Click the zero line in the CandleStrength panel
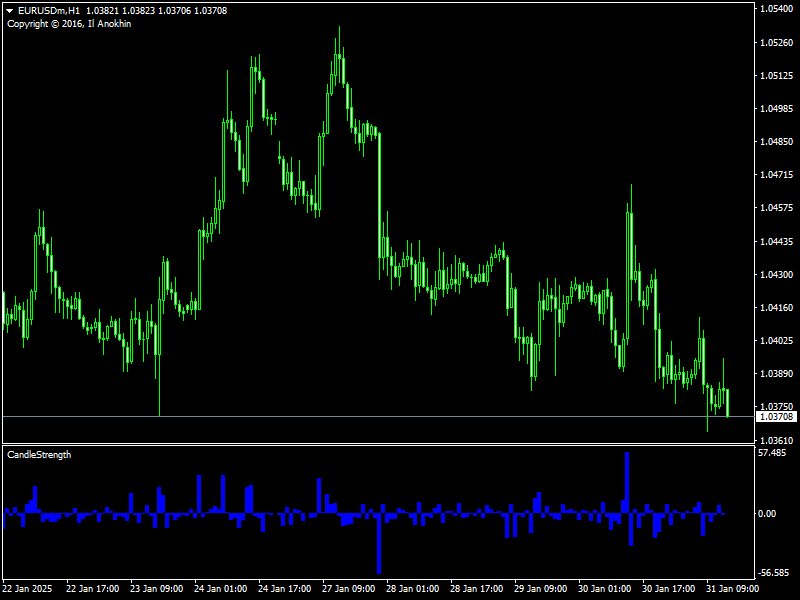This screenshot has height=600, width=800. 400,512
